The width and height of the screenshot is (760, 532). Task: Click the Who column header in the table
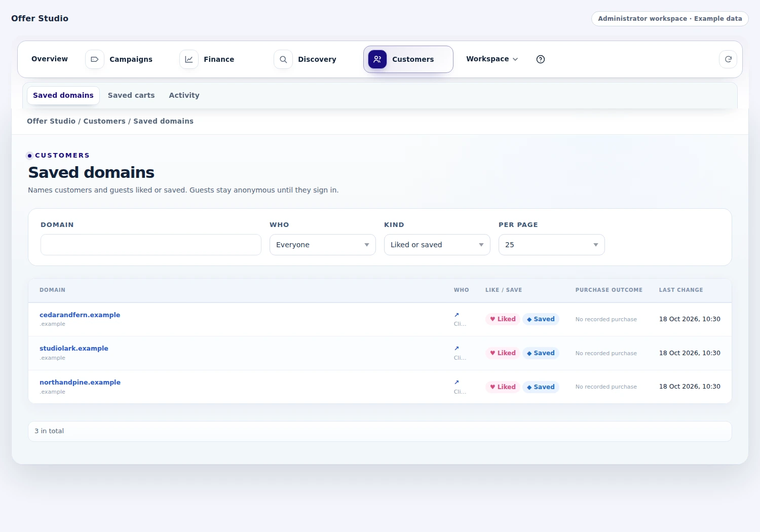click(x=462, y=290)
